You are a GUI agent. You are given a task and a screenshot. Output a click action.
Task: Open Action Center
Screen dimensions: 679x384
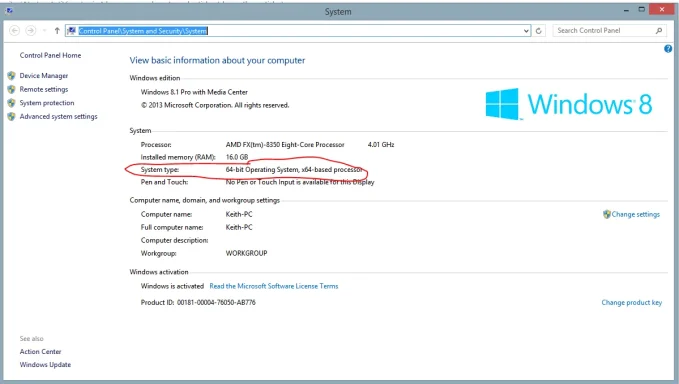point(40,352)
